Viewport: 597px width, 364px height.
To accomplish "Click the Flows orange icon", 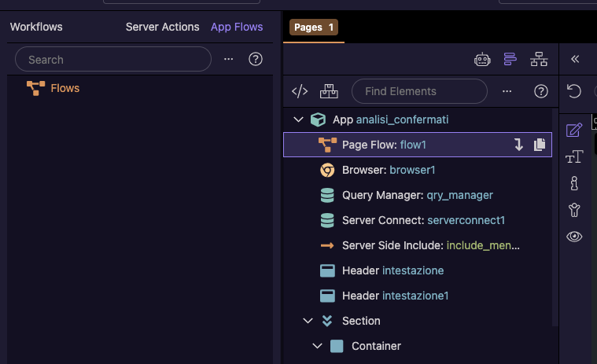I will [x=36, y=88].
